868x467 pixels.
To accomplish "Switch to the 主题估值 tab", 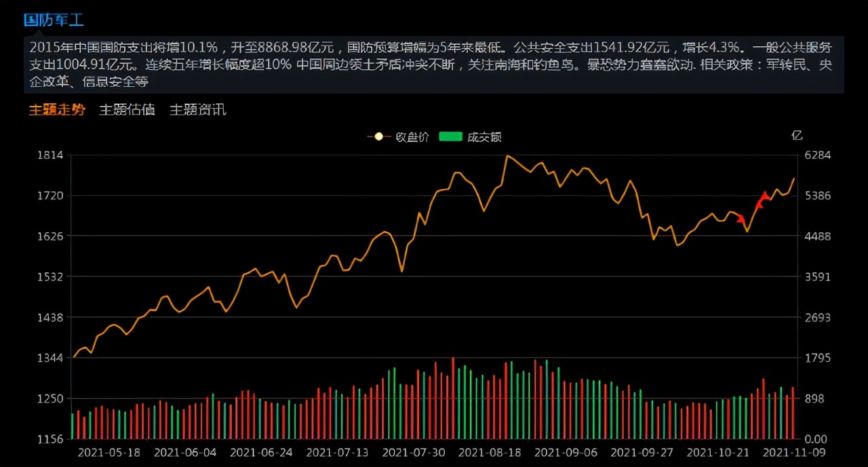I will 127,109.
